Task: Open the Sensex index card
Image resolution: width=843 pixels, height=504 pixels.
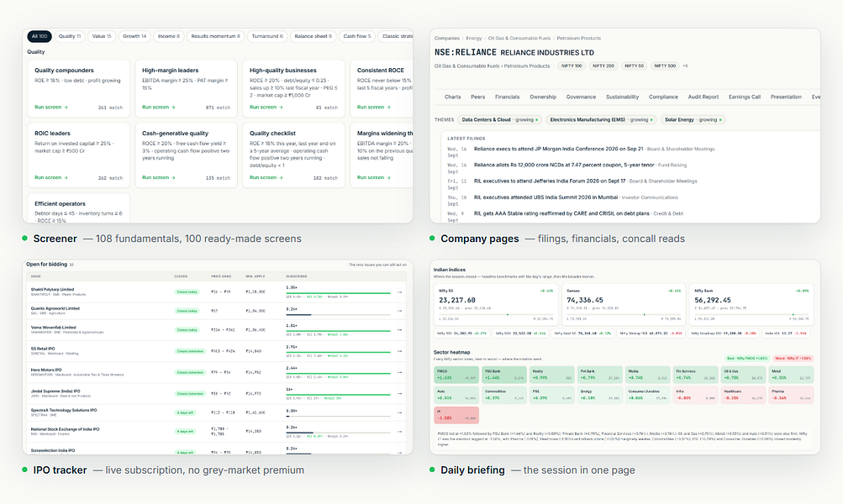Action: [624, 305]
